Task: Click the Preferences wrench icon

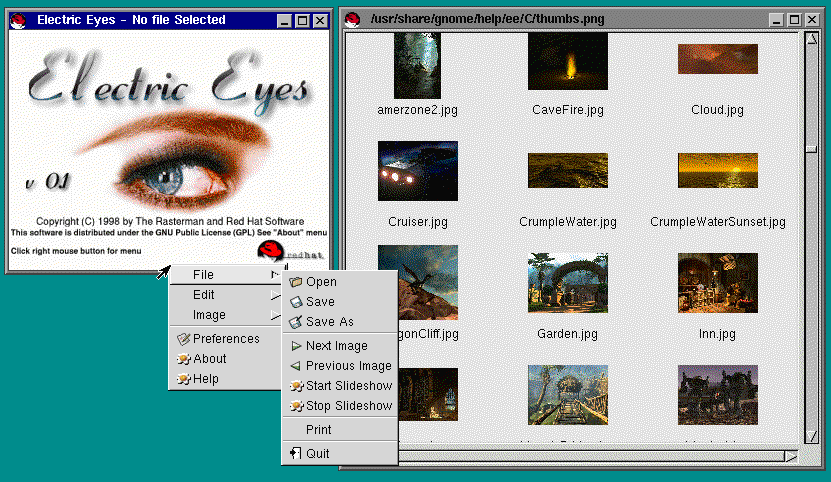Action: (x=183, y=339)
